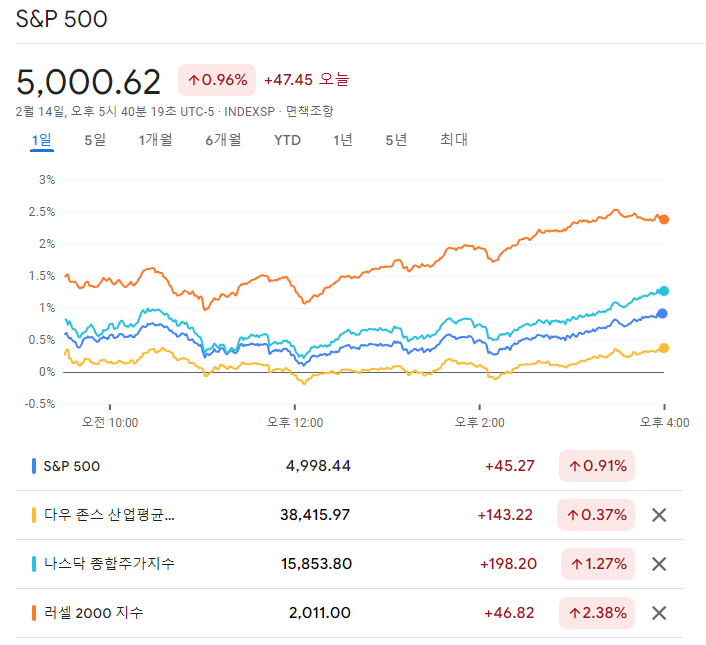Click the 오후 12:00 axis label
The image size is (706, 645).
coord(295,423)
